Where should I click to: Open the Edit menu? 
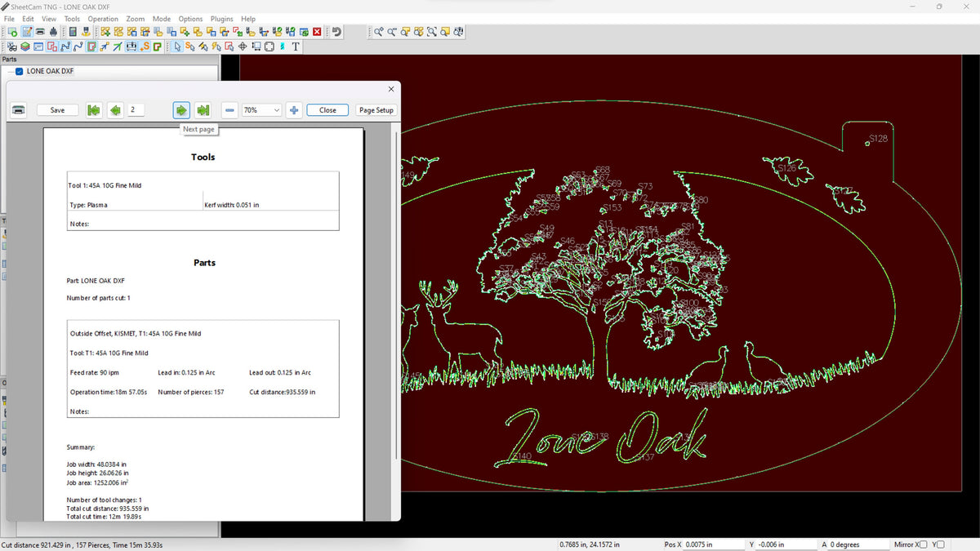pyautogui.click(x=29, y=19)
